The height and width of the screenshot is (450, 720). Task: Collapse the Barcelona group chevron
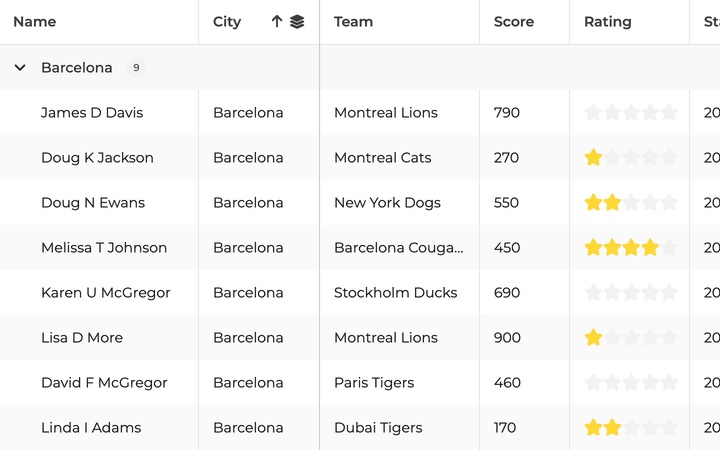click(x=20, y=68)
